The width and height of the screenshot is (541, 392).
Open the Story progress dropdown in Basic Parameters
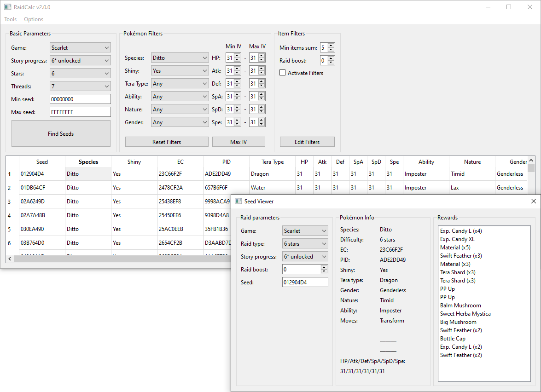tap(80, 60)
